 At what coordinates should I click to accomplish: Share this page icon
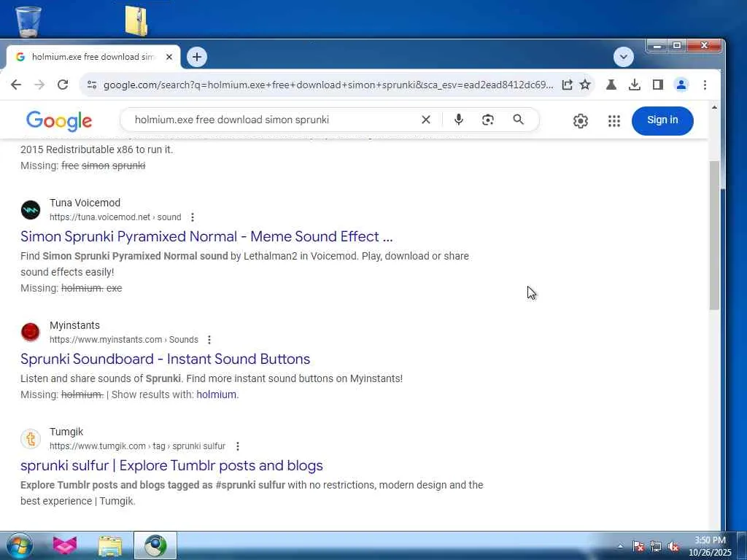pyautogui.click(x=567, y=85)
